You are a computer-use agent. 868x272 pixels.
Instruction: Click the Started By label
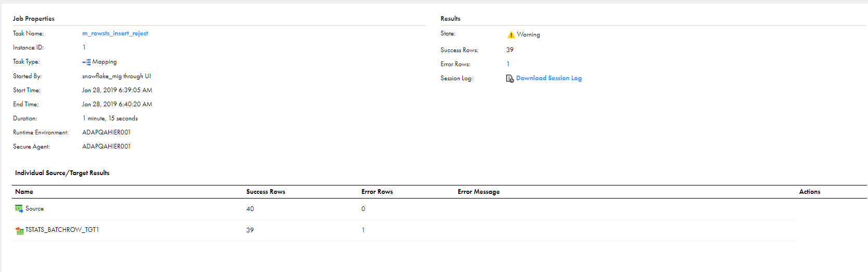click(x=28, y=76)
